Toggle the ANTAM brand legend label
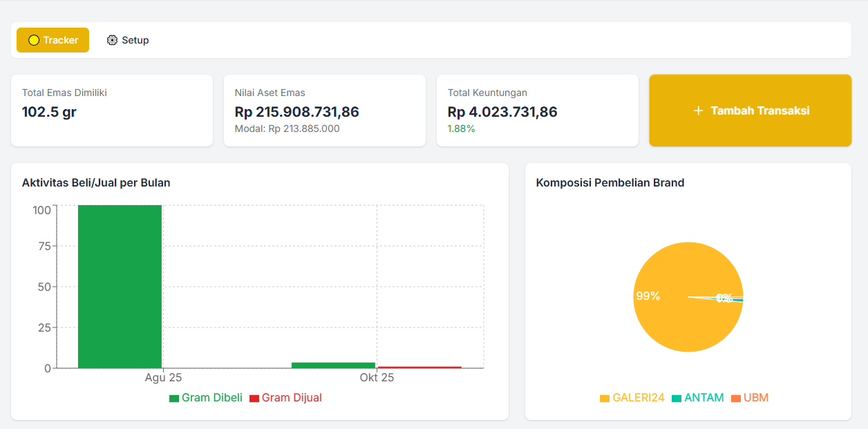This screenshot has width=868, height=429. pyautogui.click(x=704, y=398)
